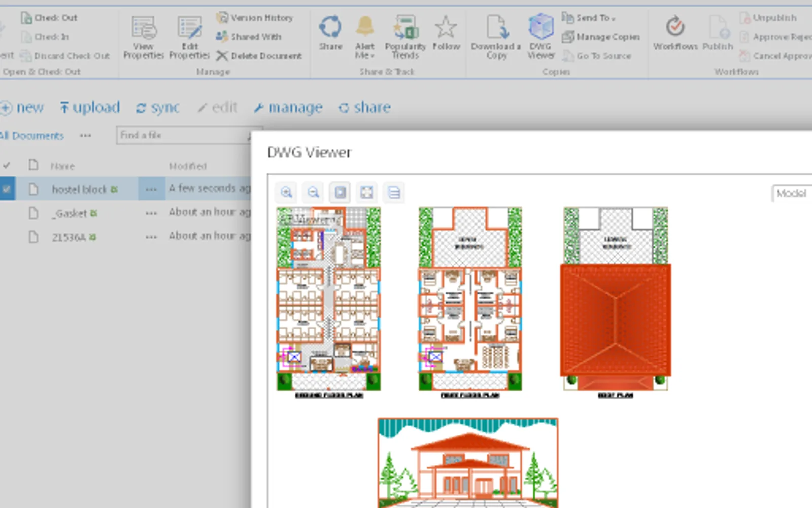The image size is (812, 508).
Task: Open the layers list icon in DWG Viewer
Action: pos(394,193)
